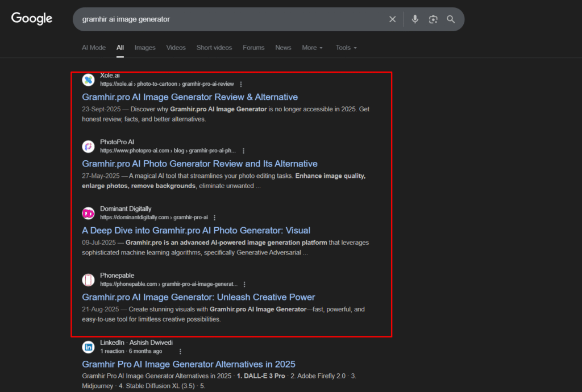Click the Xole.ai site favicon
Viewport: 582px width, 392px height.
(x=88, y=80)
